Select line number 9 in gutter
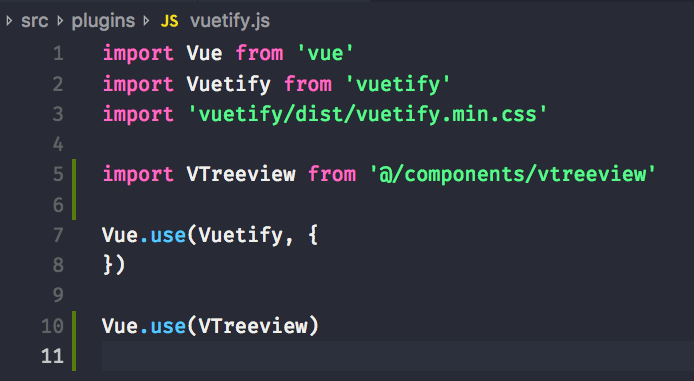694x381 pixels. pyautogui.click(x=58, y=295)
